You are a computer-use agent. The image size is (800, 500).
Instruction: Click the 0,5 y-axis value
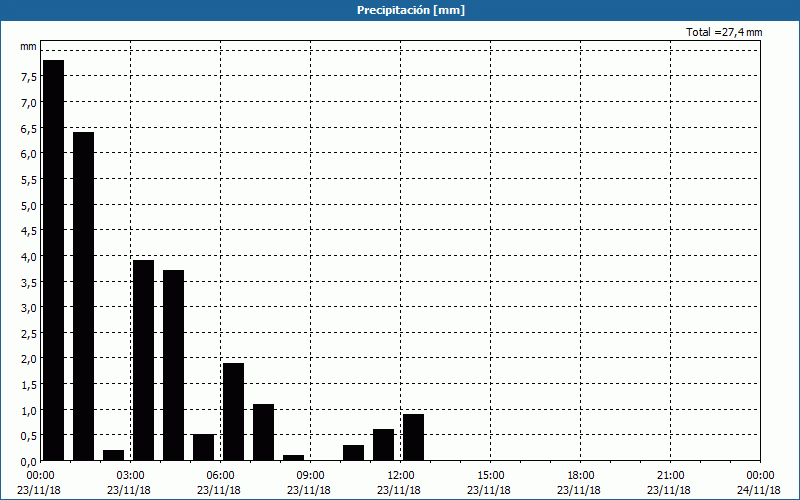(29, 435)
